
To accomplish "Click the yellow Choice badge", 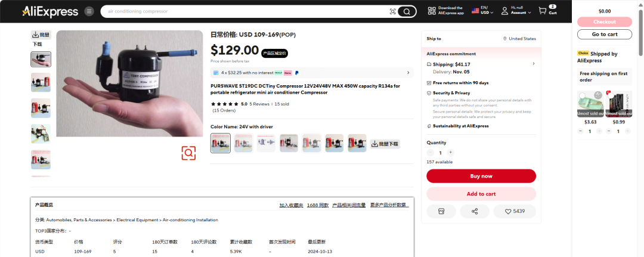I will pos(583,54).
